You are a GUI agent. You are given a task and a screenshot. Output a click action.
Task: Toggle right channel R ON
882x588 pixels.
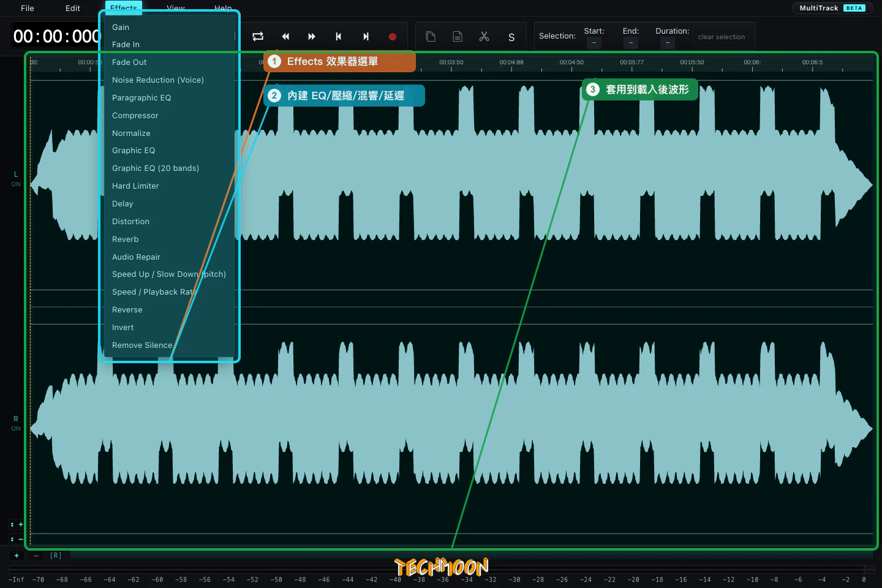tap(16, 423)
